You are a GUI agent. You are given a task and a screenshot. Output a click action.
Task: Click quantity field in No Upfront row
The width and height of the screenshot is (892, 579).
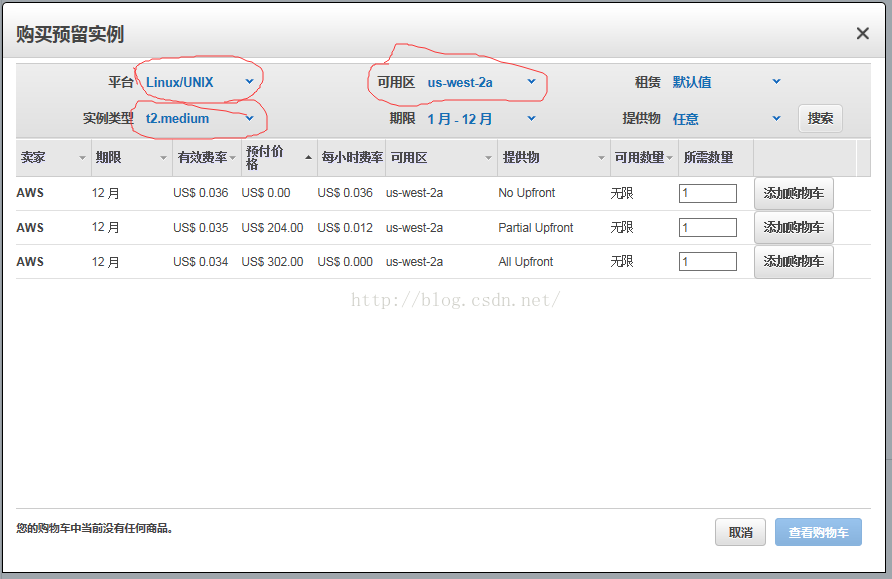tap(708, 193)
